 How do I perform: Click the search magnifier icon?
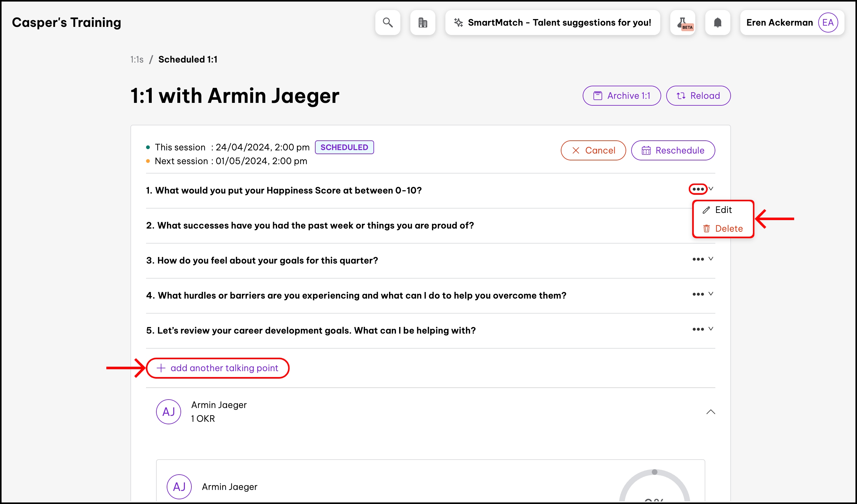[387, 23]
